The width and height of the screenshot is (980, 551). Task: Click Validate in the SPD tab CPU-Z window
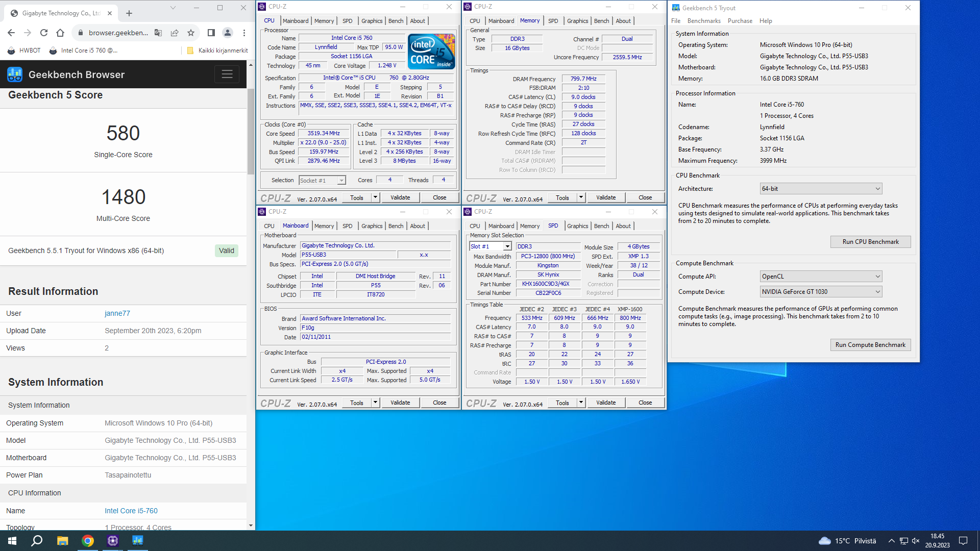click(606, 403)
